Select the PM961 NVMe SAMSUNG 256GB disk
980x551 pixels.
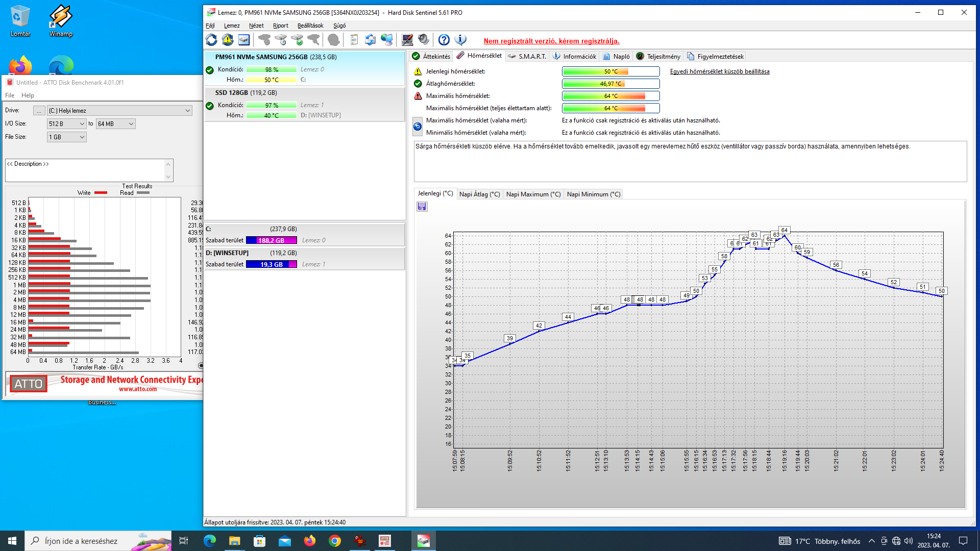tap(305, 68)
